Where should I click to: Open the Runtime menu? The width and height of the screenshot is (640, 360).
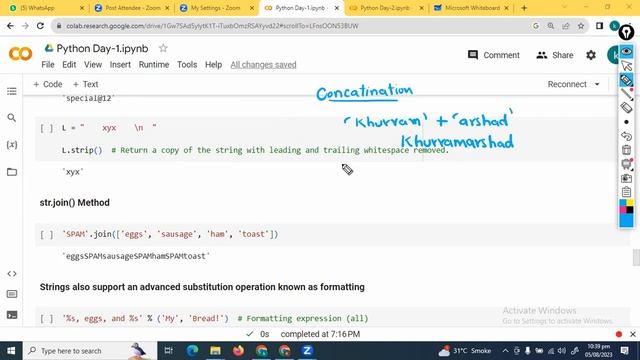coord(154,64)
